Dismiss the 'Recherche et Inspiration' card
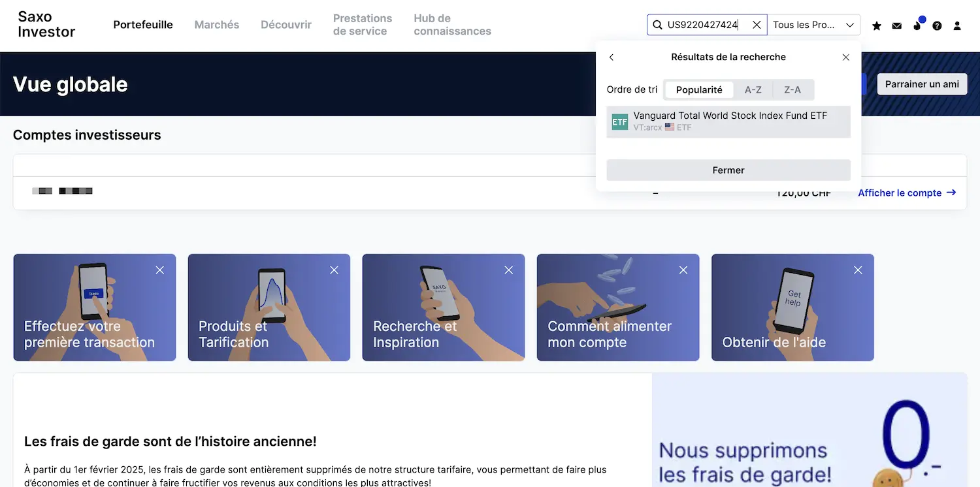Viewport: 980px width, 487px height. [509, 270]
